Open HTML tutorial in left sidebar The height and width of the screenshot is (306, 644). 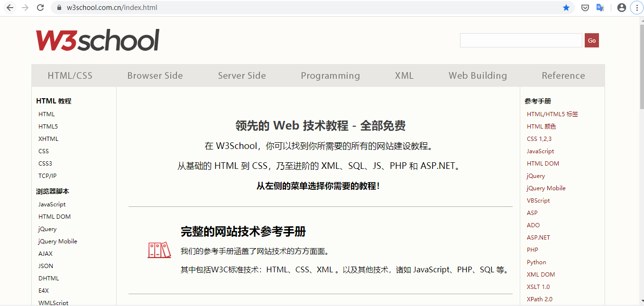click(46, 114)
